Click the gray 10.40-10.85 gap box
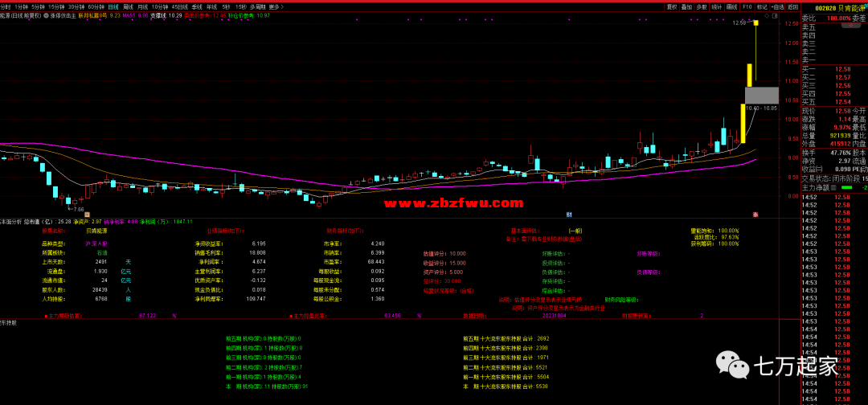 pos(760,95)
